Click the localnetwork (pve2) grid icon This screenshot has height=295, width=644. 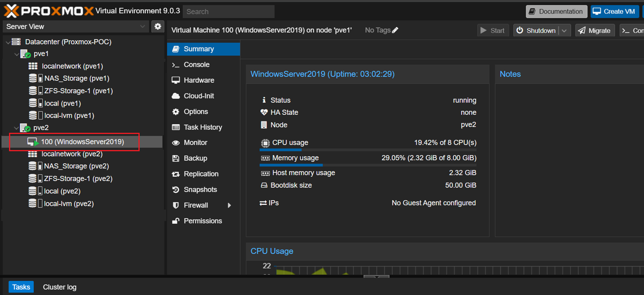point(32,154)
